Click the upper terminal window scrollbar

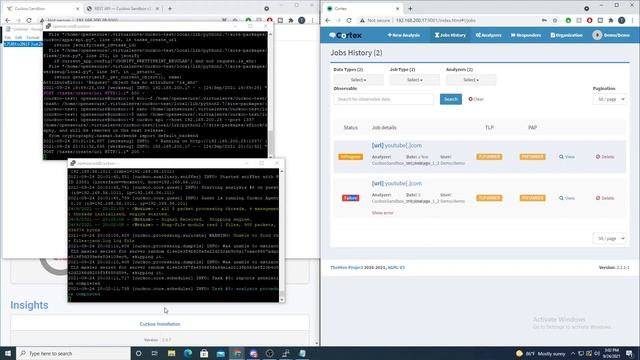[x=270, y=94]
